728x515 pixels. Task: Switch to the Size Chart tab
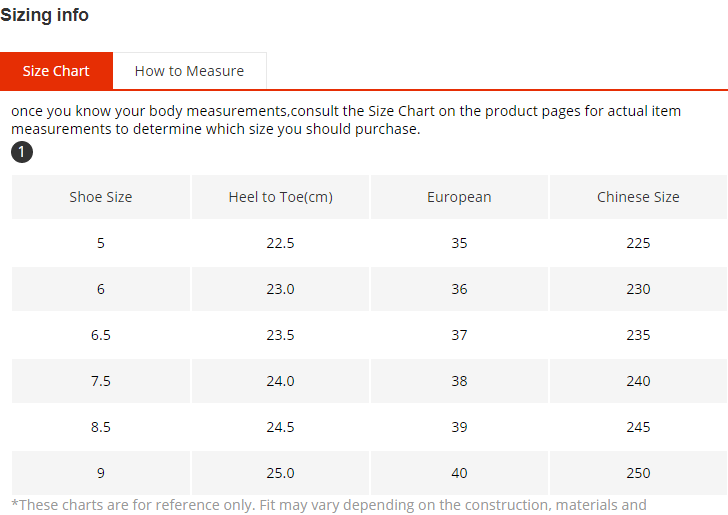click(56, 71)
